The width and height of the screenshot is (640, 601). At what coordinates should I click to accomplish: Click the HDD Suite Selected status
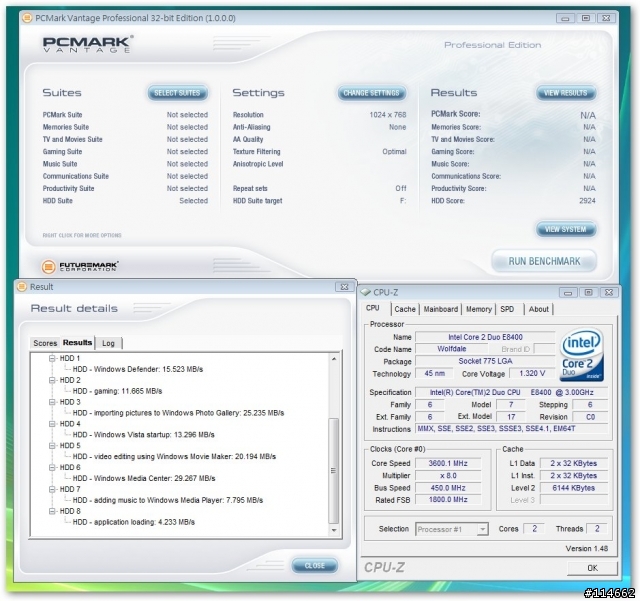pyautogui.click(x=193, y=201)
